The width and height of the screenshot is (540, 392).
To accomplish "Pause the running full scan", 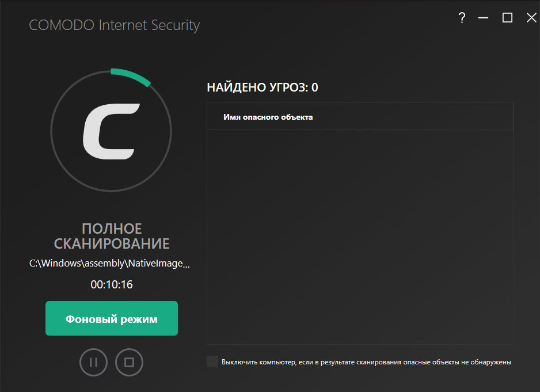I will pos(93,362).
